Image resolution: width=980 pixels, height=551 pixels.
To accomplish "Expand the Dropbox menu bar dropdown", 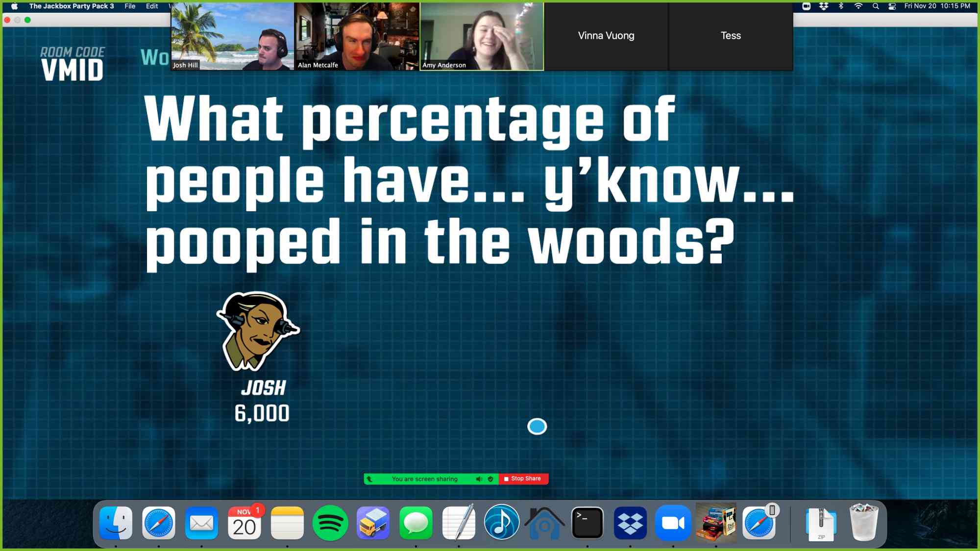I will [x=824, y=6].
